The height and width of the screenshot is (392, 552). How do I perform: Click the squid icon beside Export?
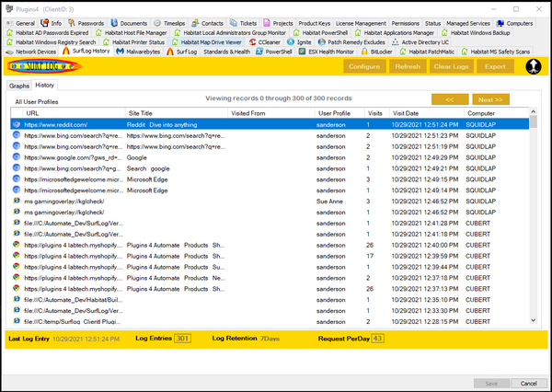coord(534,66)
